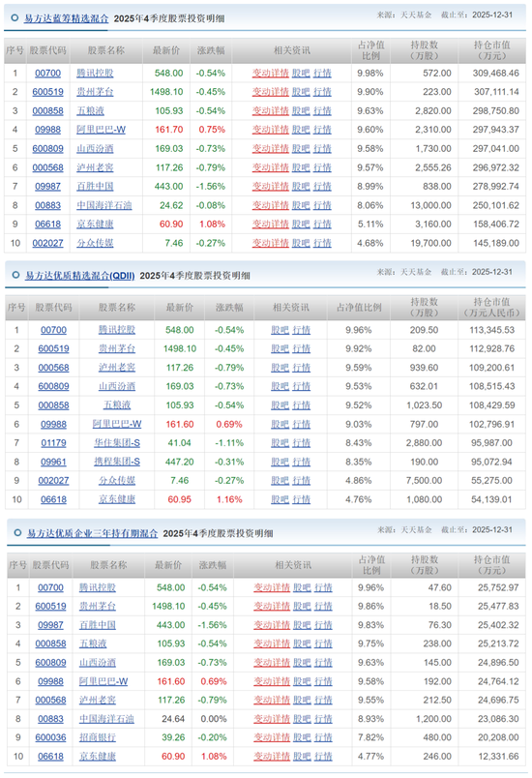Viewport: 532px width, 778px height.
Task: Click the 持仓市值(万元人民币) column header
Action: pyautogui.click(x=491, y=308)
